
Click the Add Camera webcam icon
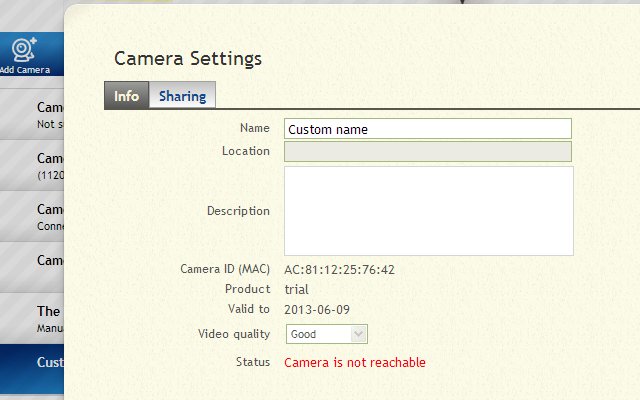click(24, 50)
